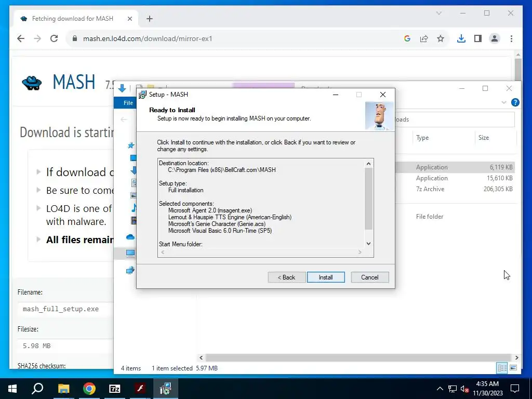Switch Explorer to details view
This screenshot has width=532, height=399.
[x=502, y=368]
